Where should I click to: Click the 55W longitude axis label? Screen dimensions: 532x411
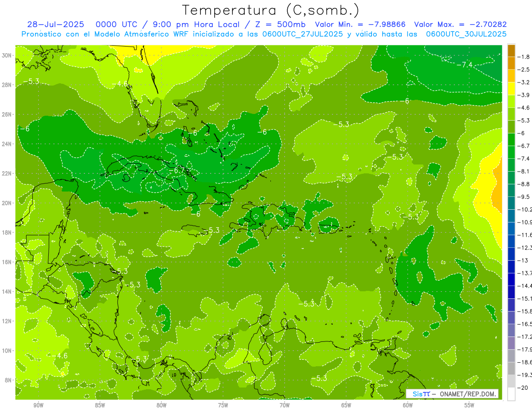(469, 405)
